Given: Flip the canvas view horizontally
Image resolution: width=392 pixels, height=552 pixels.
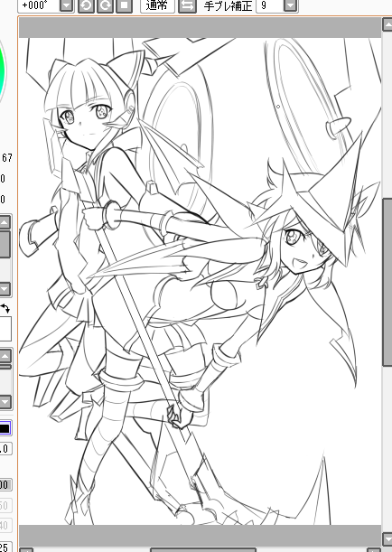Looking at the screenshot, I should [x=187, y=5].
